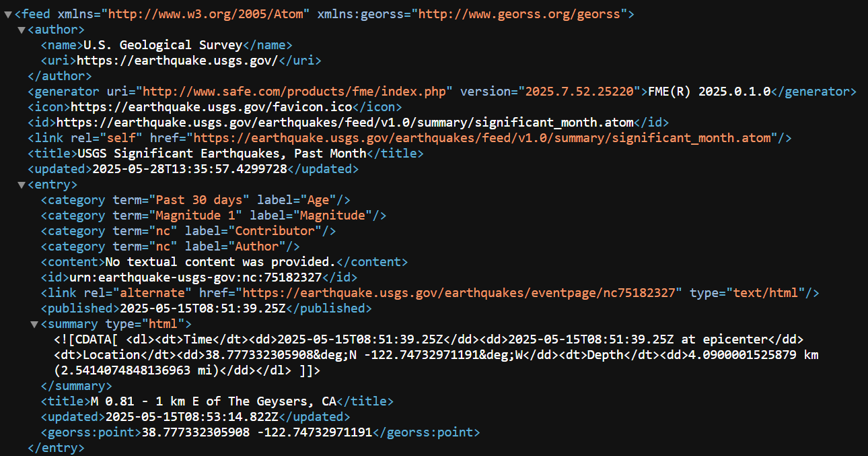Collapse the author node disclosure triangle
The image size is (868, 456).
[22, 30]
